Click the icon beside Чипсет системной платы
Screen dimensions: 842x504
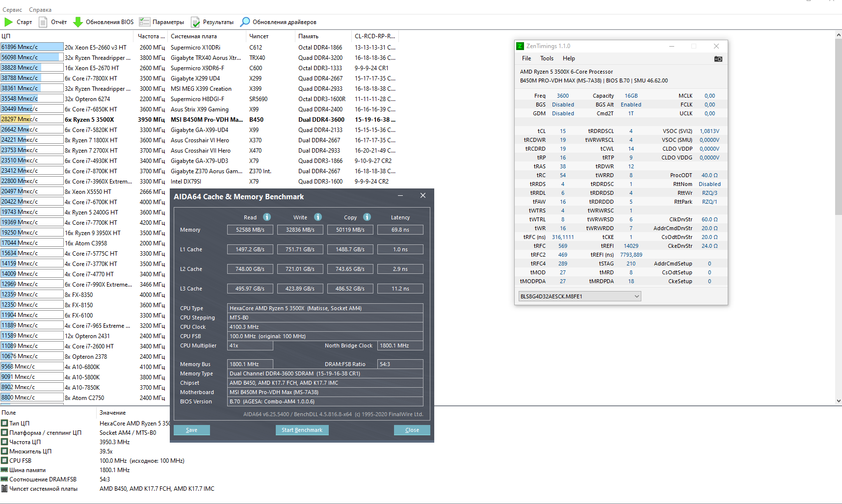4,488
